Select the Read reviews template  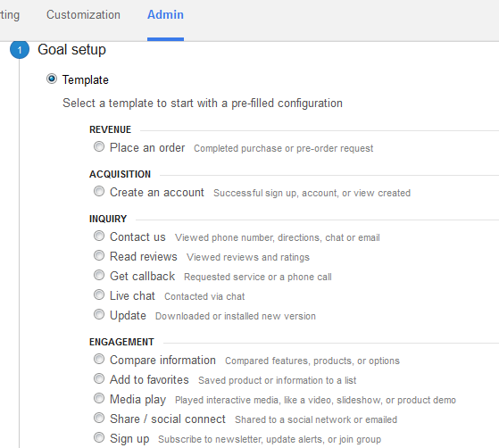point(99,255)
